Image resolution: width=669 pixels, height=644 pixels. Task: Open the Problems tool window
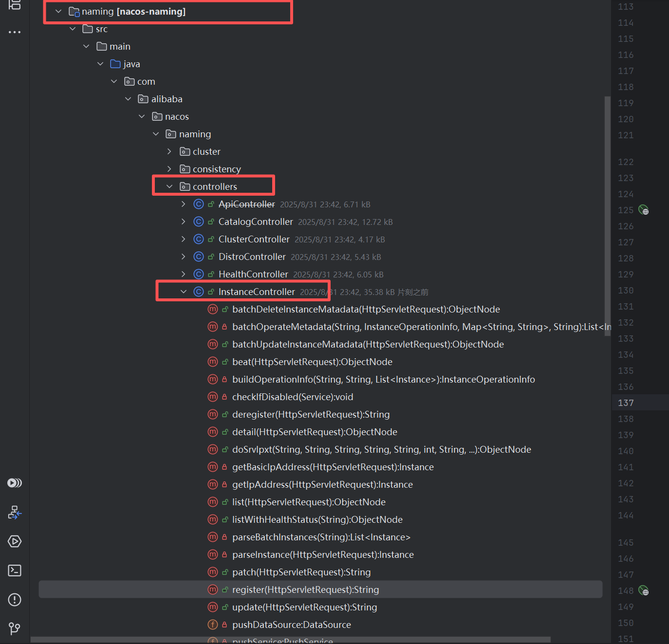click(15, 600)
